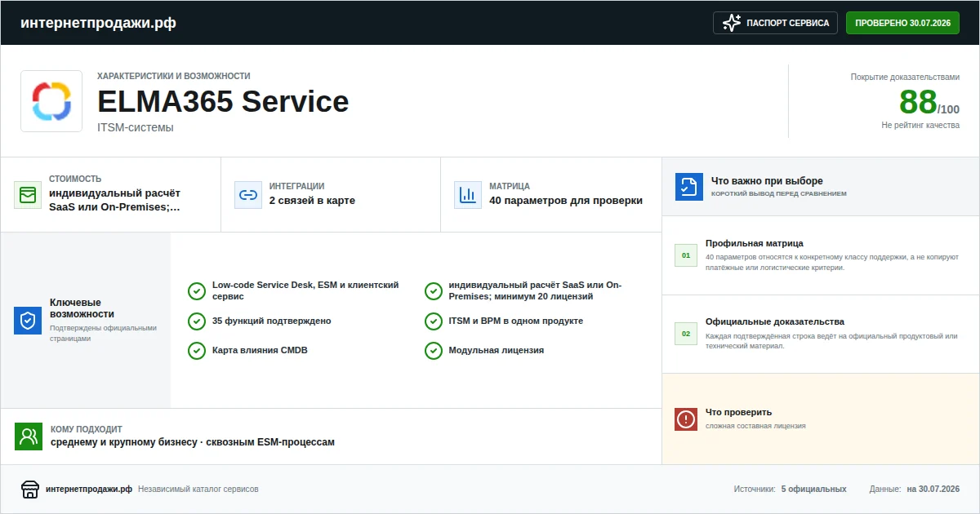Click the Стоимость price summary text
The image size is (980, 514).
click(x=114, y=200)
